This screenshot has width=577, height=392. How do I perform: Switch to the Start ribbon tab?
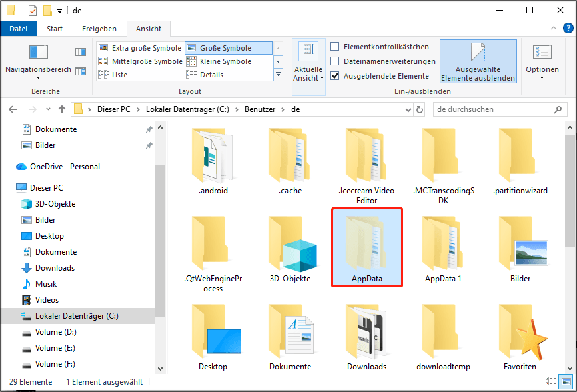[x=54, y=28]
